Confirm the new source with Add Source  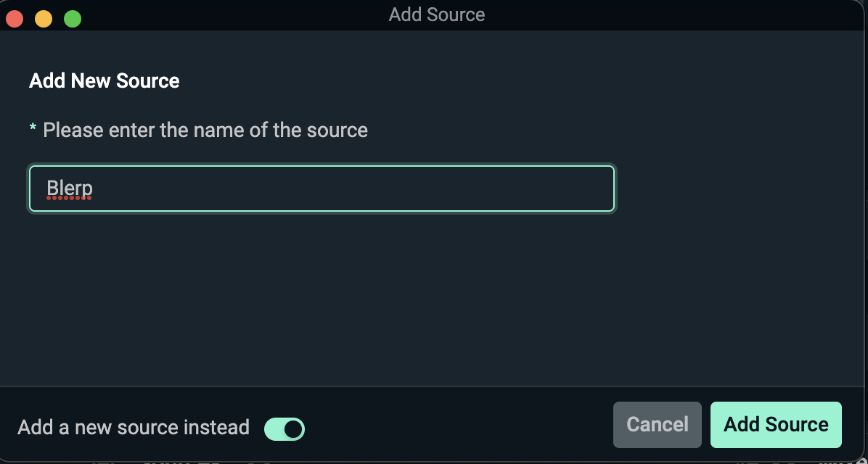click(x=776, y=424)
